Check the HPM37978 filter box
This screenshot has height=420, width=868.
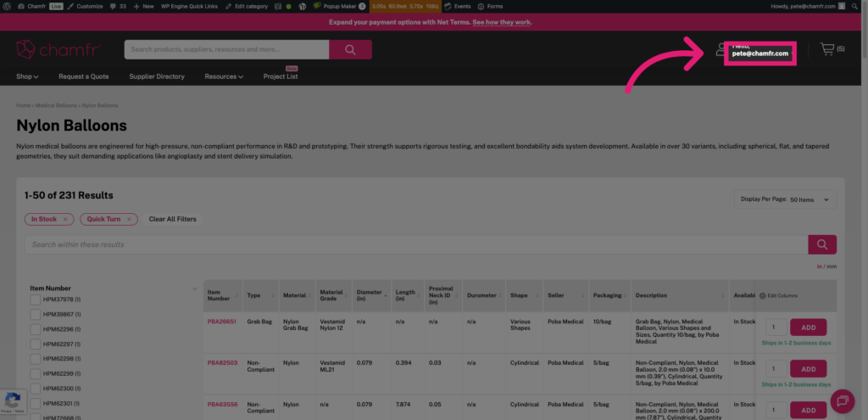point(36,300)
